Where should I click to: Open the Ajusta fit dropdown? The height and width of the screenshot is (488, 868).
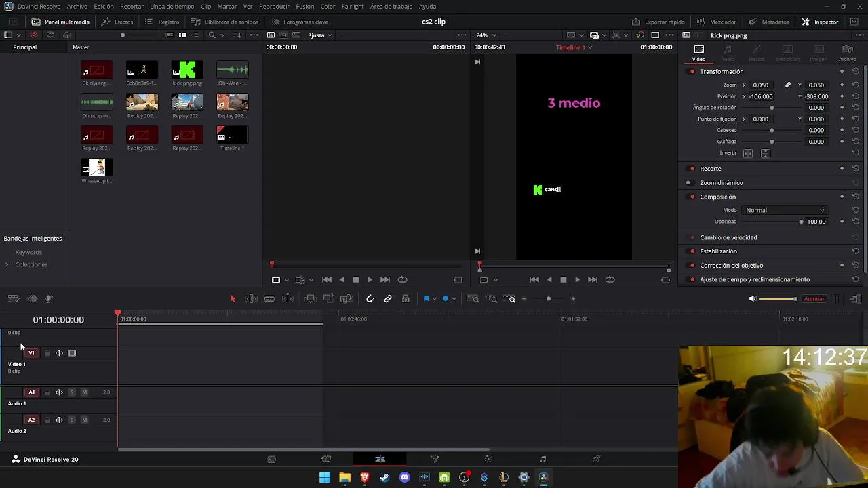pos(319,35)
